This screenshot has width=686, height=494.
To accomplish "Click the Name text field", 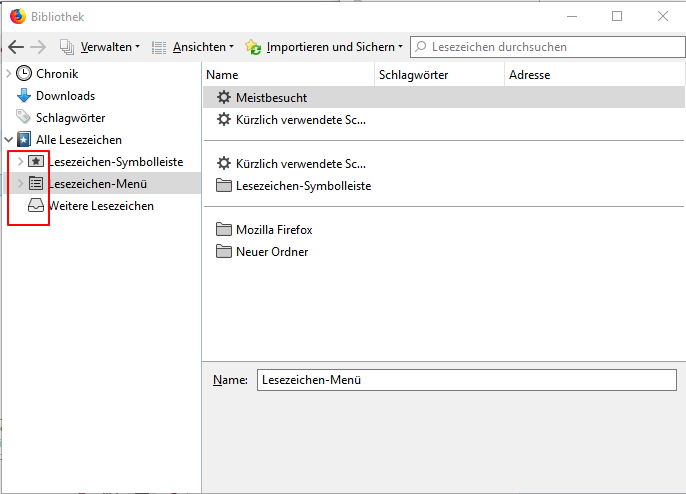I will point(467,380).
